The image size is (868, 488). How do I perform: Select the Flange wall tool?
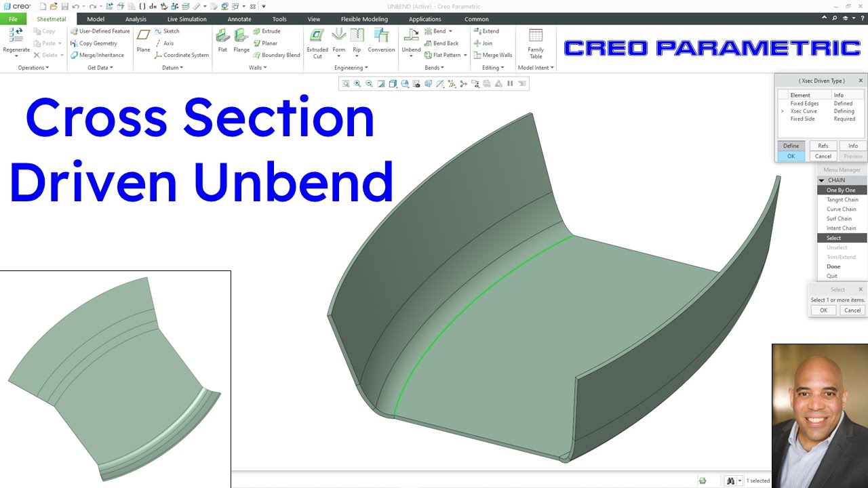[x=241, y=40]
